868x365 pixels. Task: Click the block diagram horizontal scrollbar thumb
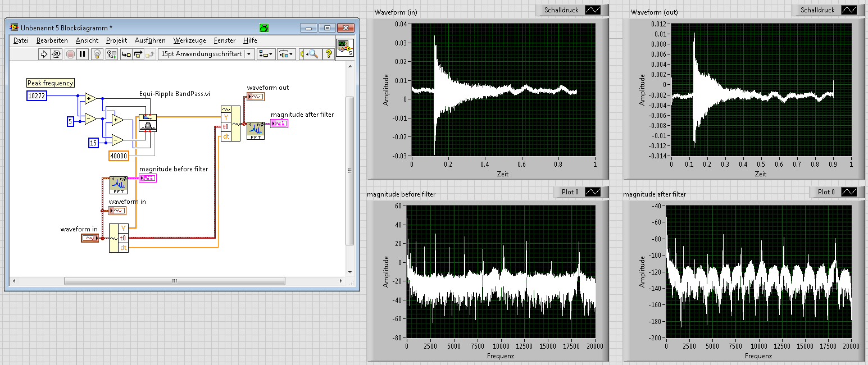tap(176, 281)
